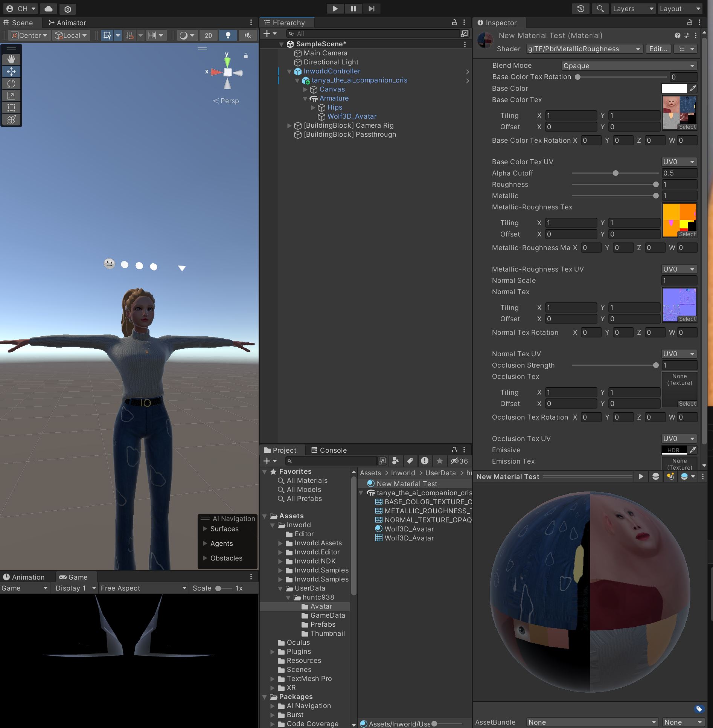Switch to the Animator tab
The height and width of the screenshot is (728, 713).
(67, 23)
